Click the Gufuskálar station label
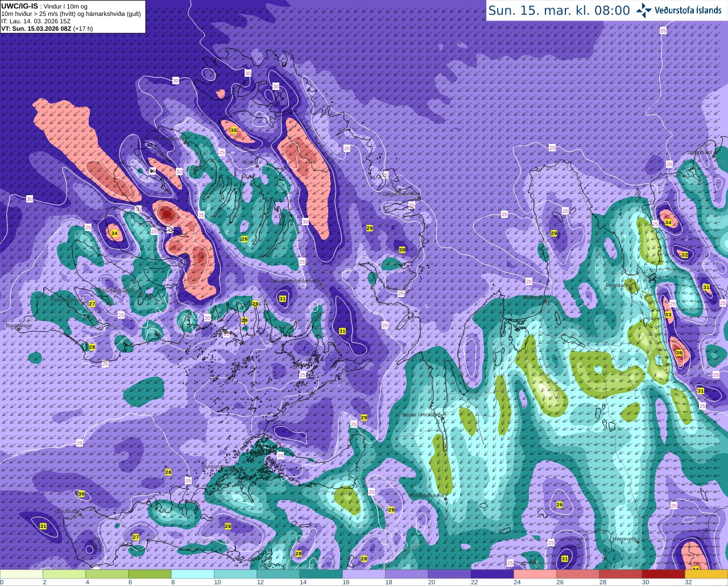Screen dimensions: 728x586 tap(66, 511)
